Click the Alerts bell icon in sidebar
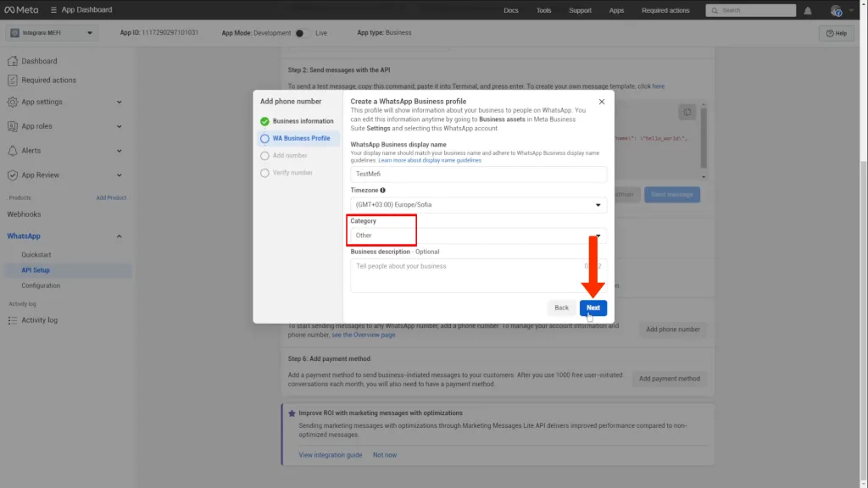The width and height of the screenshot is (868, 488). (13, 151)
